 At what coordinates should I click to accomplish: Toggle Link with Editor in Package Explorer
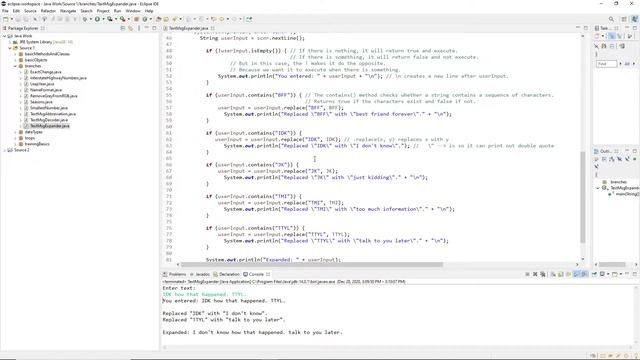(131, 28)
